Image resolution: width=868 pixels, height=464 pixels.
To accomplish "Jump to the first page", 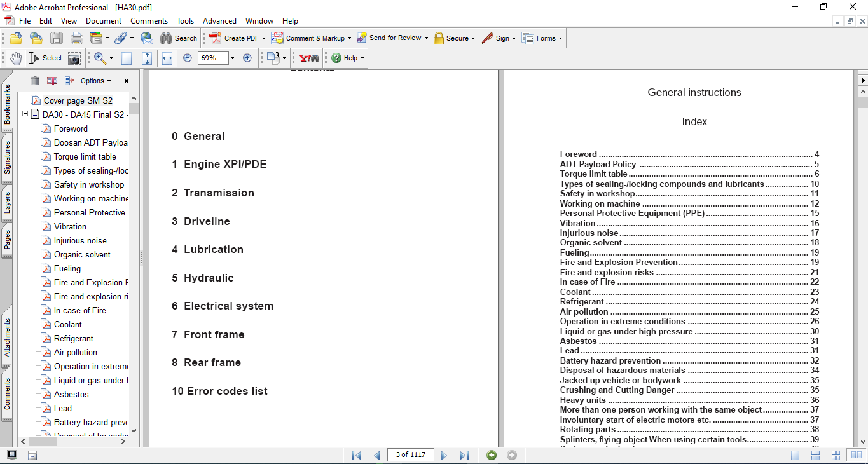I will [x=356, y=455].
